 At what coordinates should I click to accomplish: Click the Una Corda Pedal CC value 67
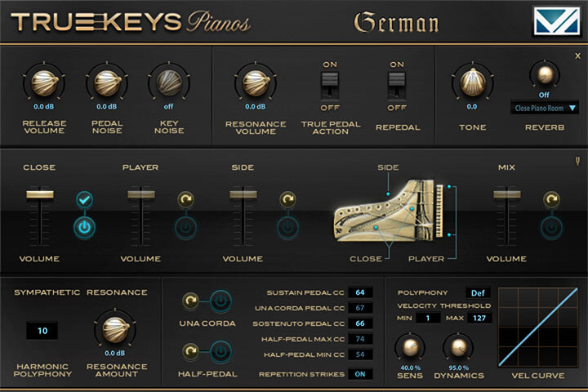tap(360, 308)
